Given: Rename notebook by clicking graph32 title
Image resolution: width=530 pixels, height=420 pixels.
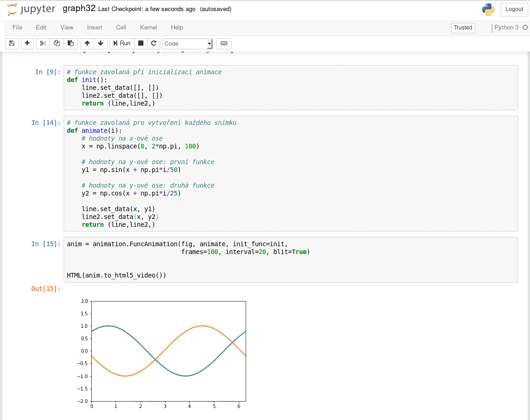Looking at the screenshot, I should pos(79,9).
